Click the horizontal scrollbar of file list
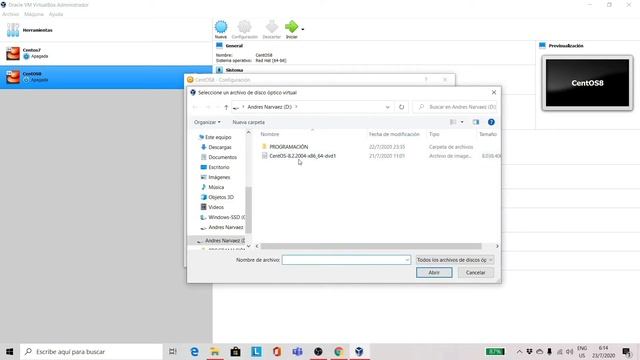 (371, 246)
